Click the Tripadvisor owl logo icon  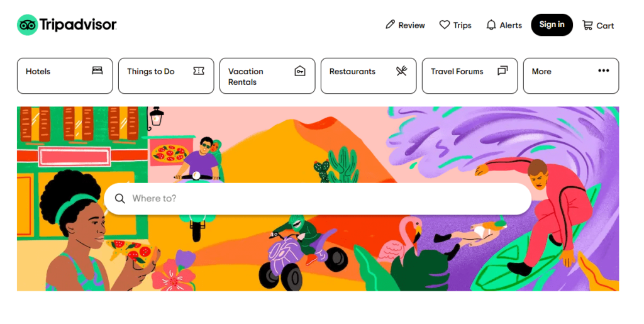tap(28, 25)
